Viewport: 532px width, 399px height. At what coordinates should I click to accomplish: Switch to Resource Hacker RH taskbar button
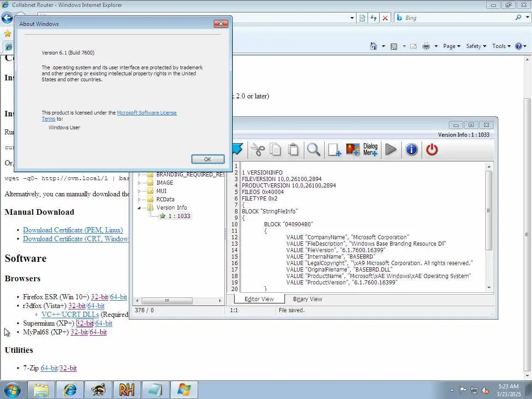[x=127, y=390]
